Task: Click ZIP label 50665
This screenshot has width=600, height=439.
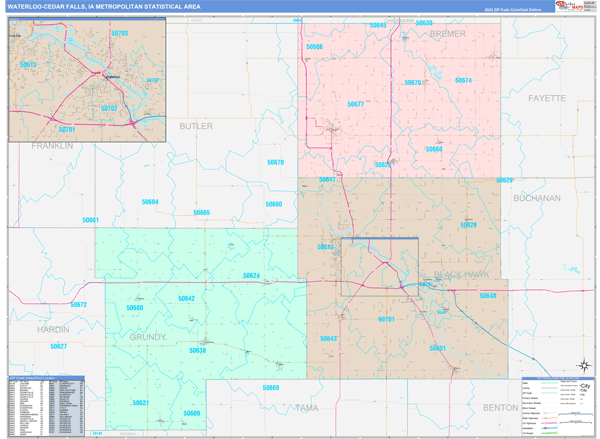Action: tap(202, 212)
